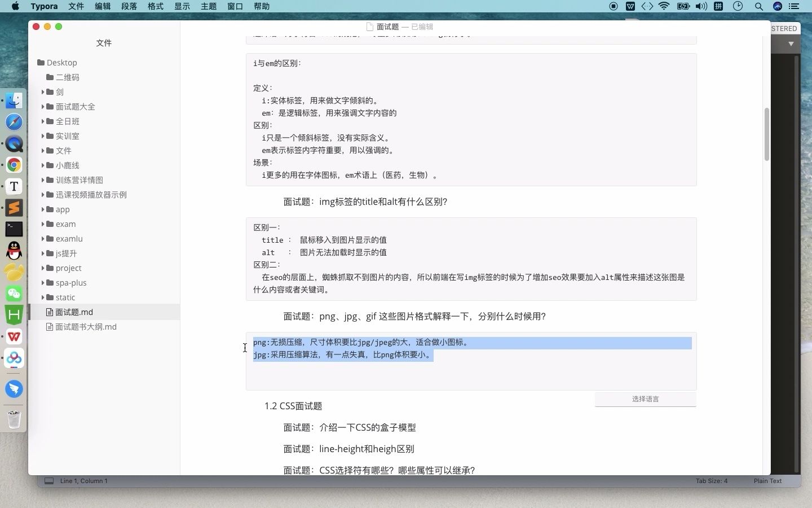Expand the project folder

tap(43, 268)
